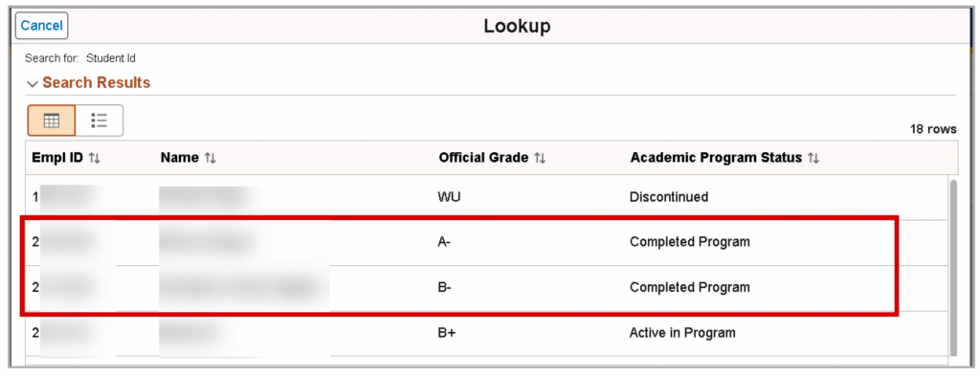Switch to list view icon
The height and width of the screenshot is (376, 980).
(x=100, y=121)
